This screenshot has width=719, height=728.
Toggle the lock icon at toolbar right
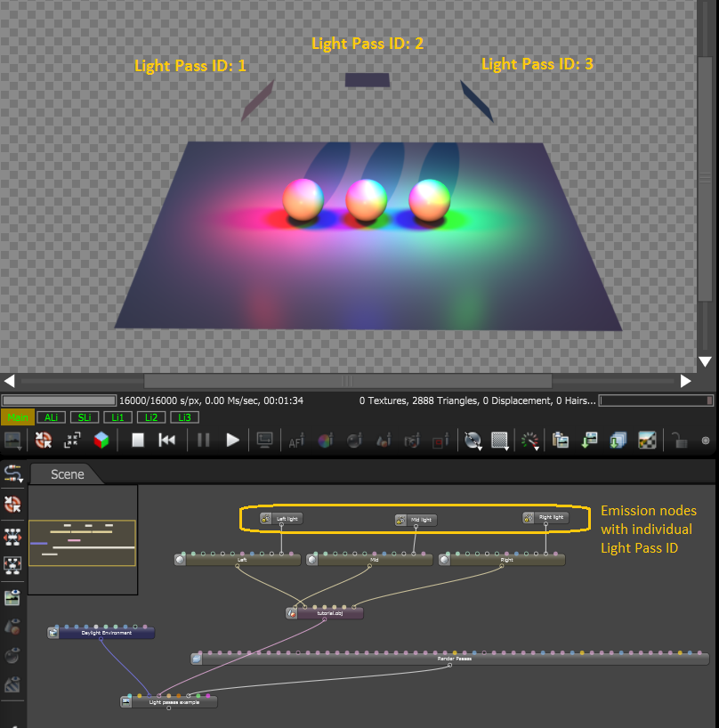pos(680,441)
